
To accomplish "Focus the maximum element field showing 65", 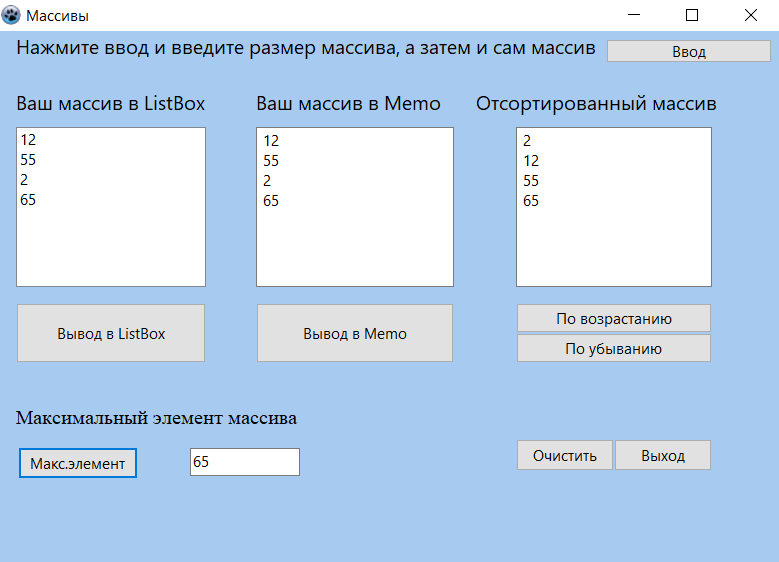I will (x=245, y=462).
